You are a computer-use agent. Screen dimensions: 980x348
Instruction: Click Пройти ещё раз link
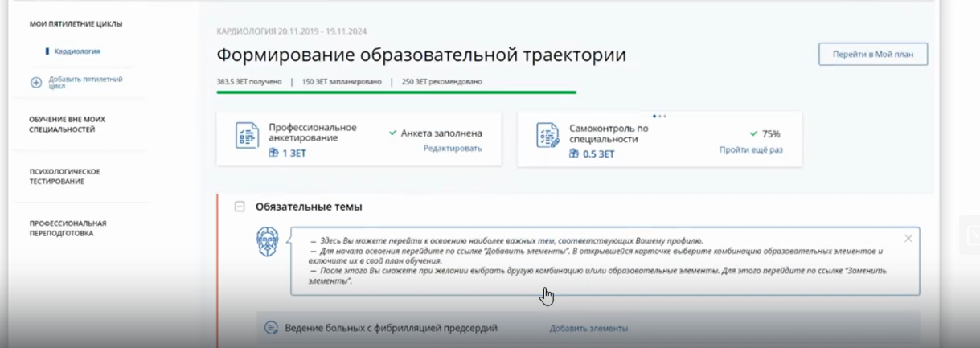751,149
